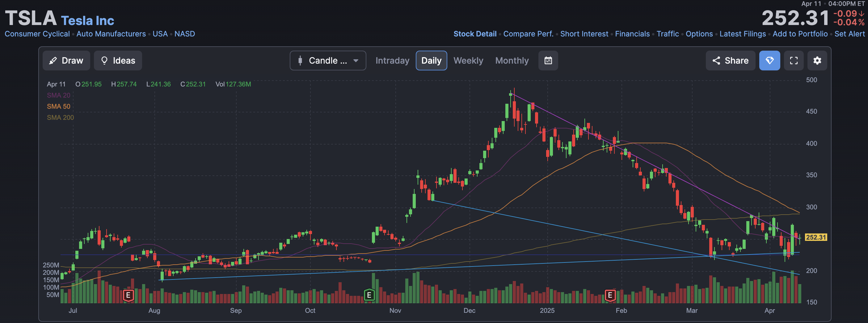Toggle the SMA 200 legend label

coord(60,118)
